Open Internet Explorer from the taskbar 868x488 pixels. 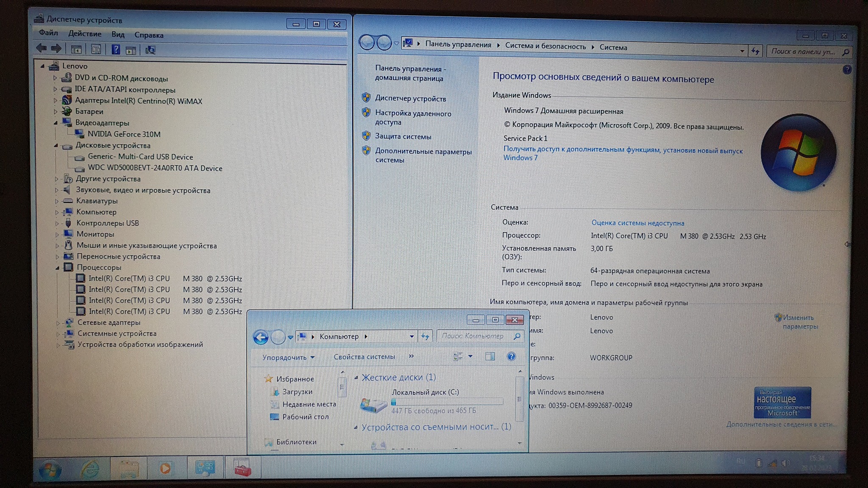[90, 469]
